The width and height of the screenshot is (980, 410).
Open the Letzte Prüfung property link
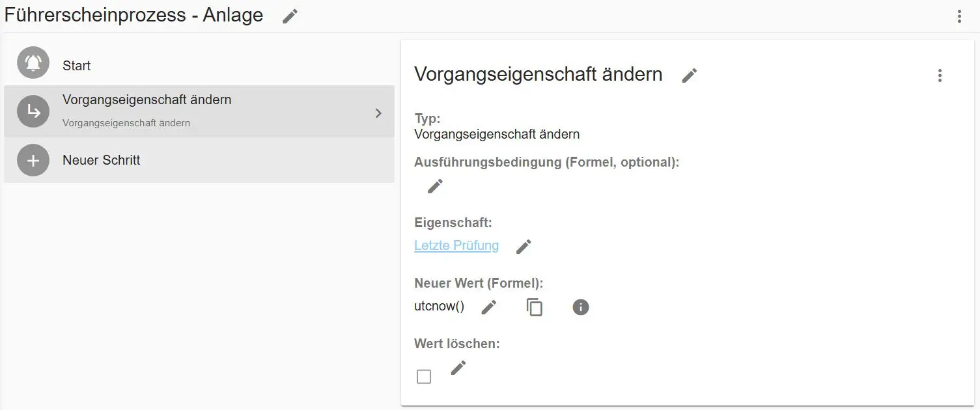[456, 245]
